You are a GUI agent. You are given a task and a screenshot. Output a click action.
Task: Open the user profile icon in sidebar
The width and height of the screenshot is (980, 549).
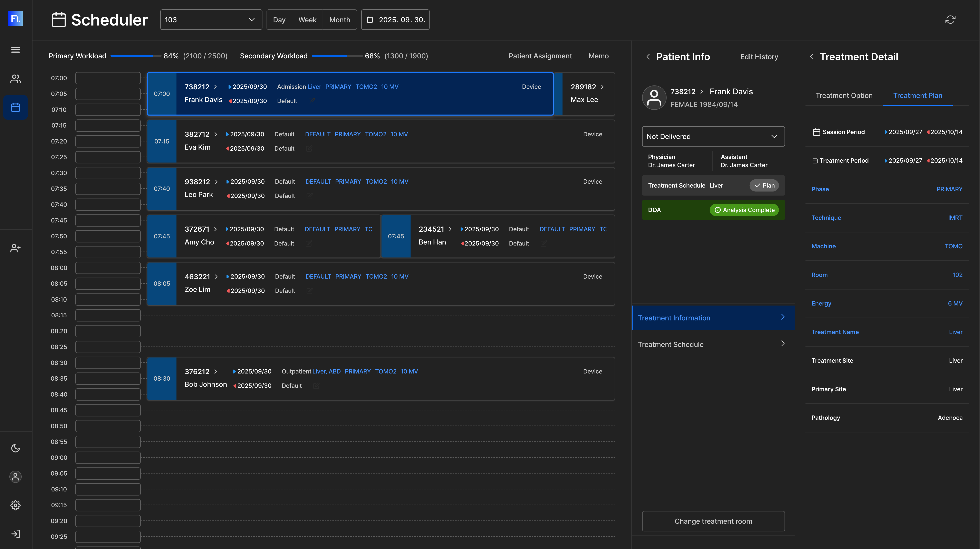point(16,477)
